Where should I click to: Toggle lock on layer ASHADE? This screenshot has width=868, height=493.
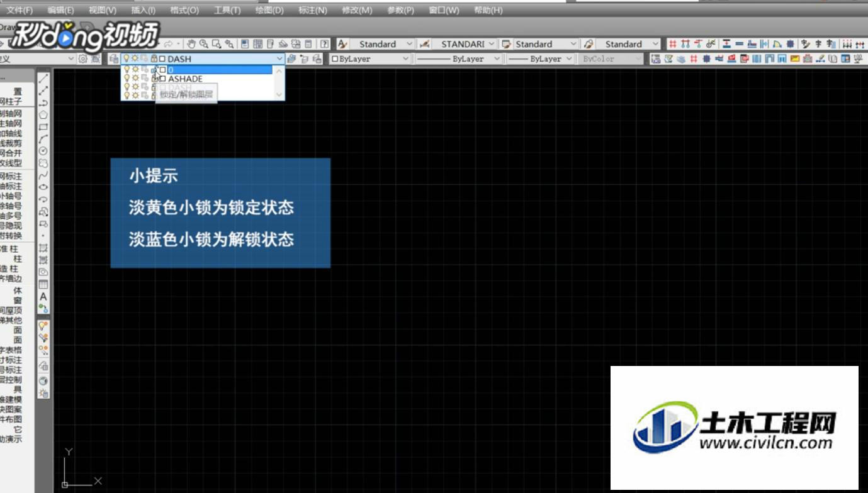click(154, 79)
